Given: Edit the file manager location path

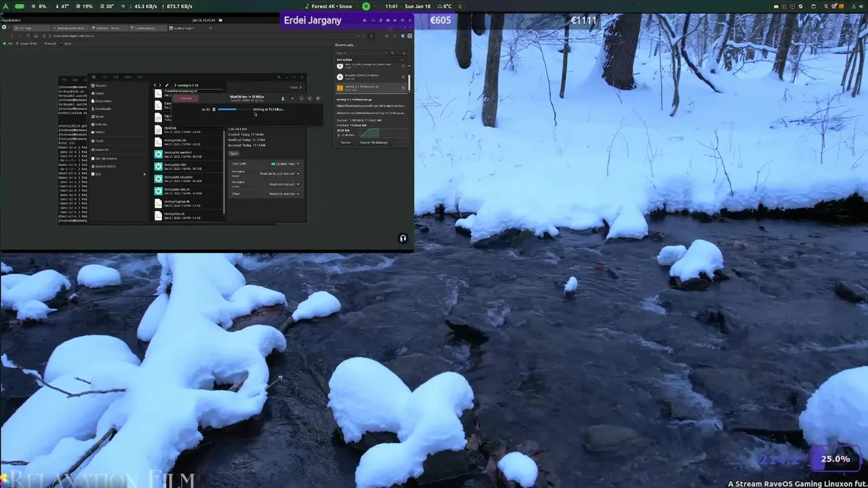Looking at the screenshot, I should pyautogui.click(x=167, y=85).
